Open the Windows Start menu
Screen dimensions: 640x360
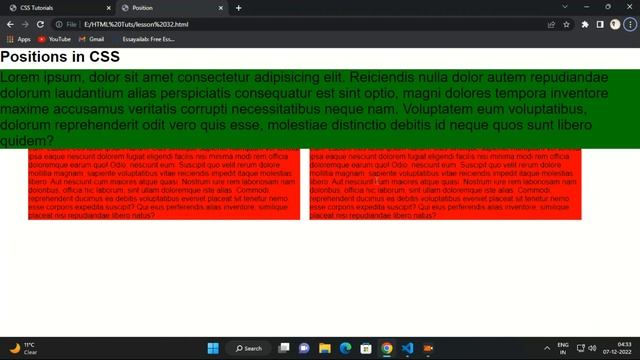(x=213, y=348)
